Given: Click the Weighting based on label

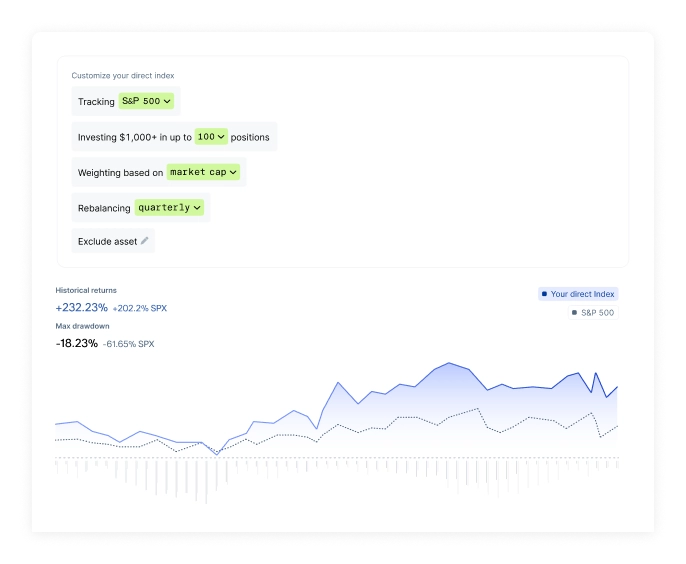Looking at the screenshot, I should pyautogui.click(x=120, y=173).
